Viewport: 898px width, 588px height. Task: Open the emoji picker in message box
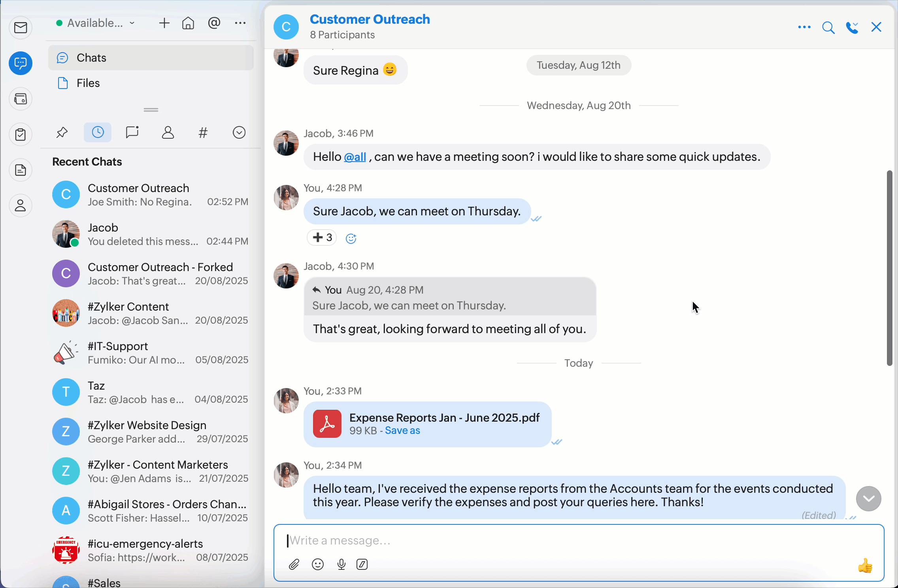pyautogui.click(x=318, y=564)
